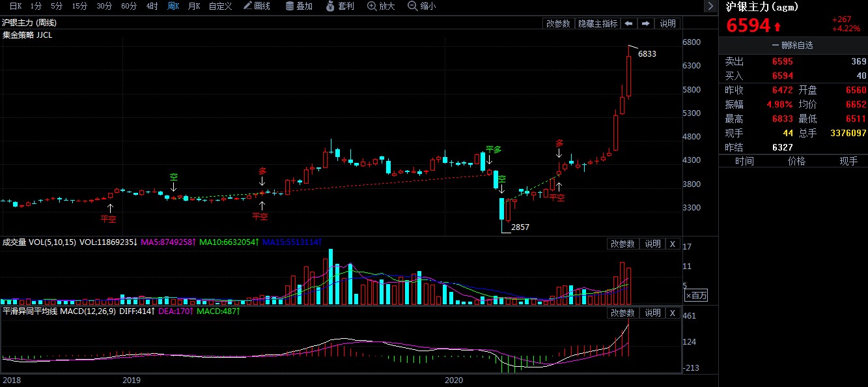This screenshot has width=868, height=387.
Task: Open the 自定义 custom period option
Action: click(220, 6)
